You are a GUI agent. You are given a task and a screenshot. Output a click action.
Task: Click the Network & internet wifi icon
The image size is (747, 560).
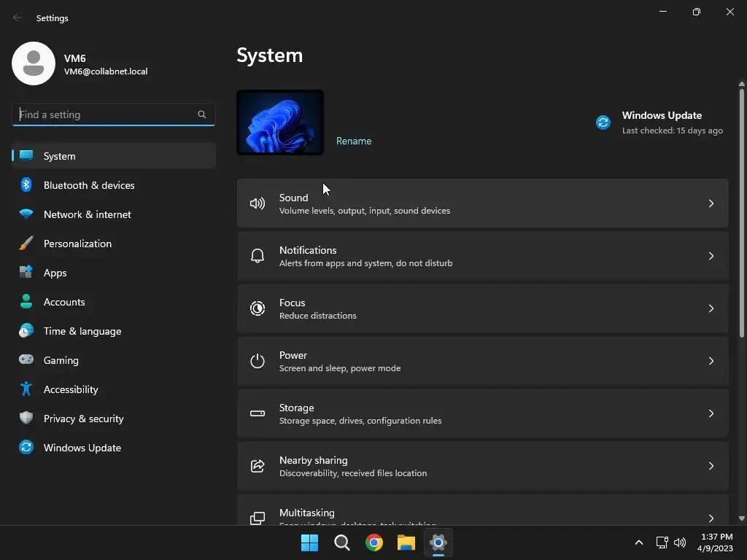tap(26, 214)
